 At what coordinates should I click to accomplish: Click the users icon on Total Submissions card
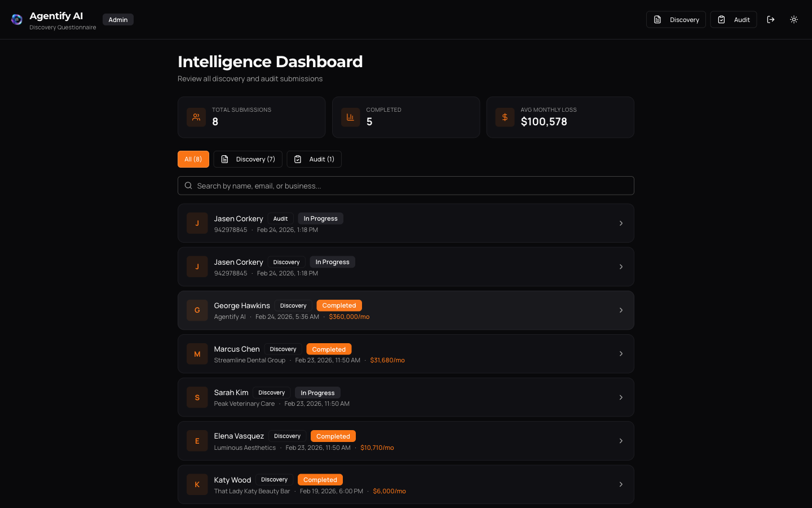(x=196, y=117)
